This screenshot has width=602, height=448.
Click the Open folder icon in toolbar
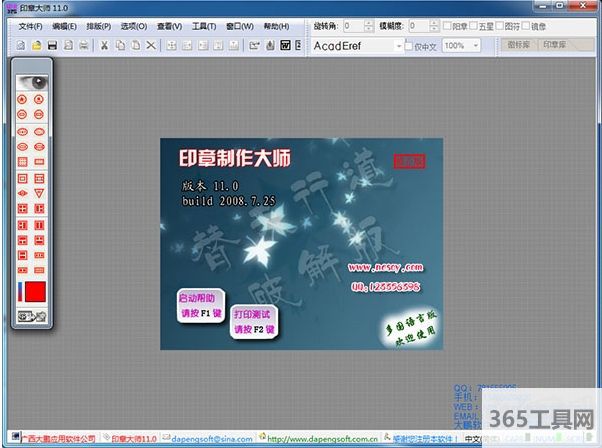[37, 46]
